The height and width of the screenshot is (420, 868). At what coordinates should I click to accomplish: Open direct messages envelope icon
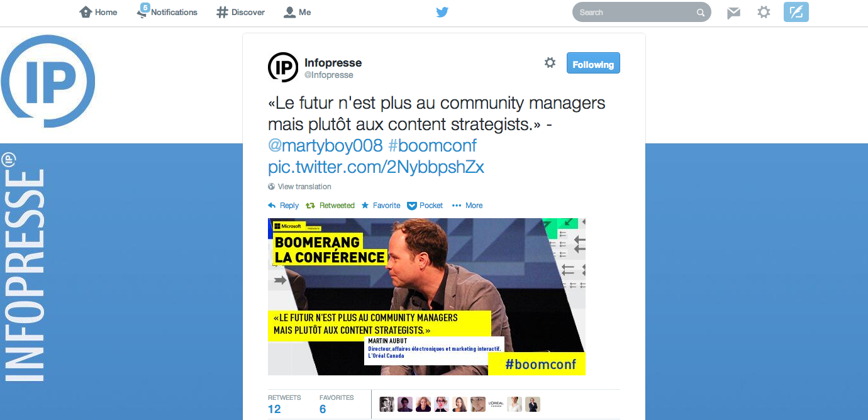click(x=733, y=13)
